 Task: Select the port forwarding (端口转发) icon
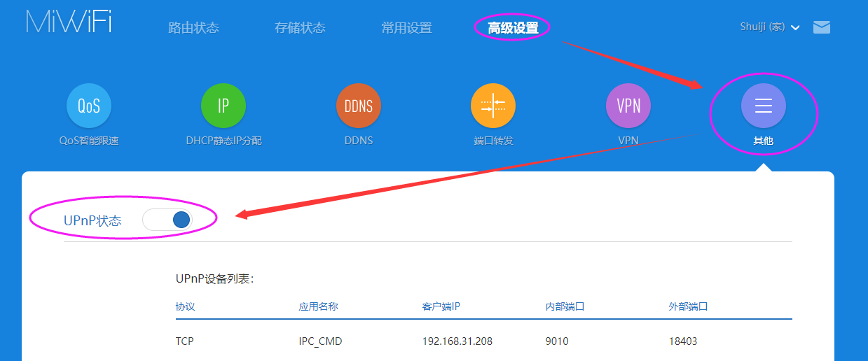coord(493,106)
